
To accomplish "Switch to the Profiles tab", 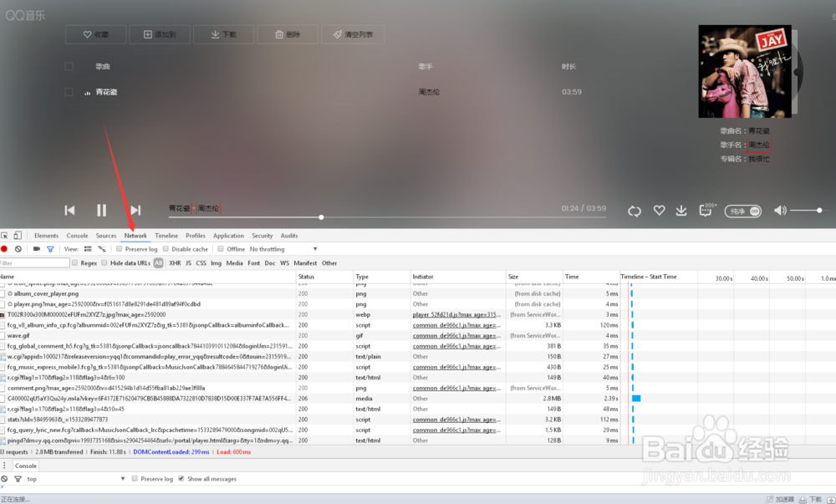I will [196, 236].
